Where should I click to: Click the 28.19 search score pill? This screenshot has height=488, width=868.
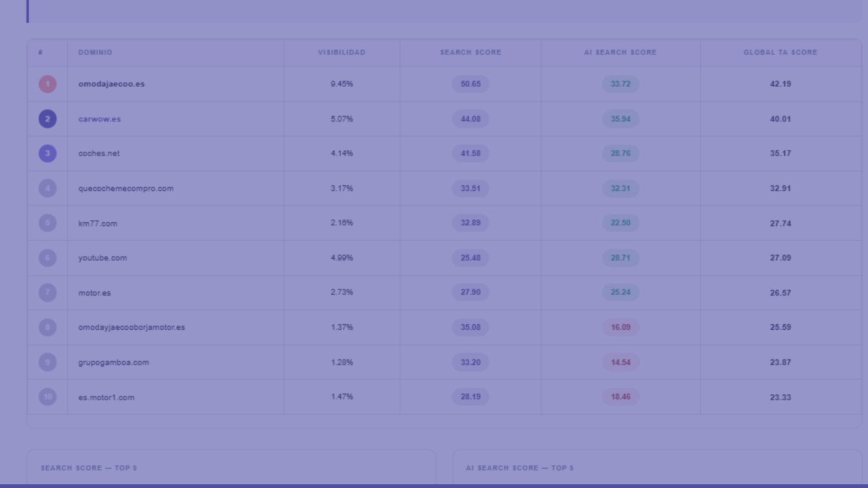point(470,397)
